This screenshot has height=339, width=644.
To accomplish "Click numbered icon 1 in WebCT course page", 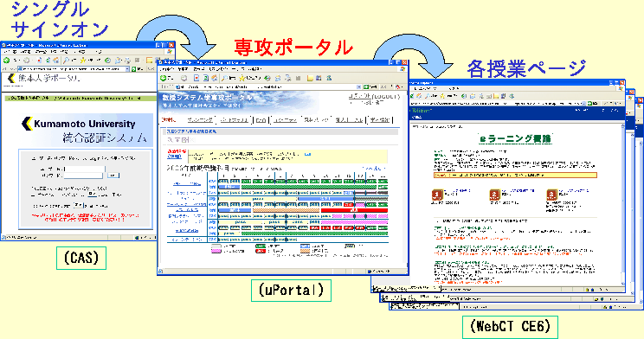I will (437, 195).
